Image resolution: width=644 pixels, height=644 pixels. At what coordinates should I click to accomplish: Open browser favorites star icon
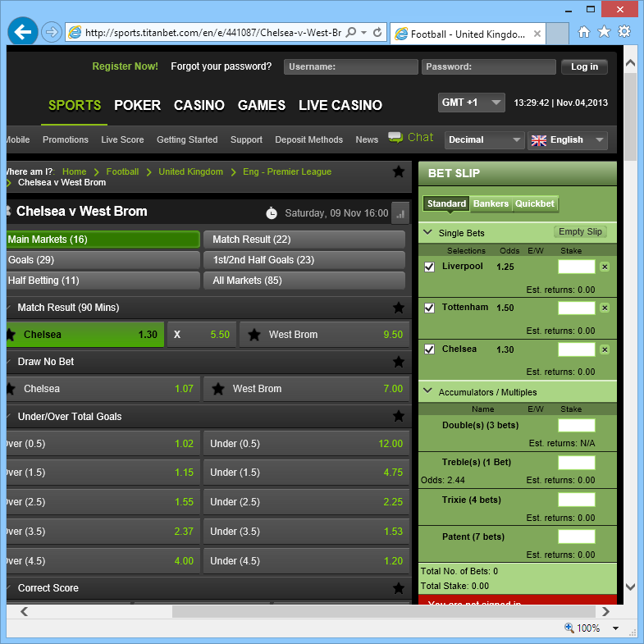coord(604,32)
